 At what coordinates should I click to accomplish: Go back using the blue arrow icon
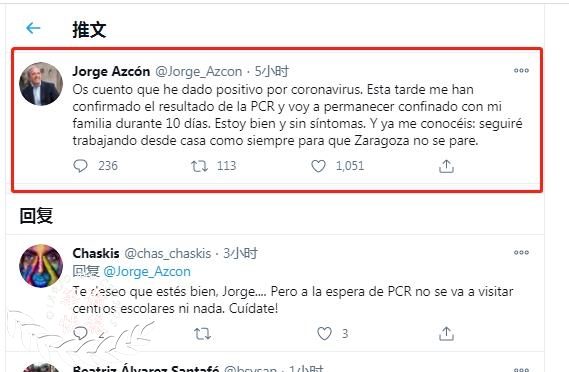pyautogui.click(x=33, y=28)
